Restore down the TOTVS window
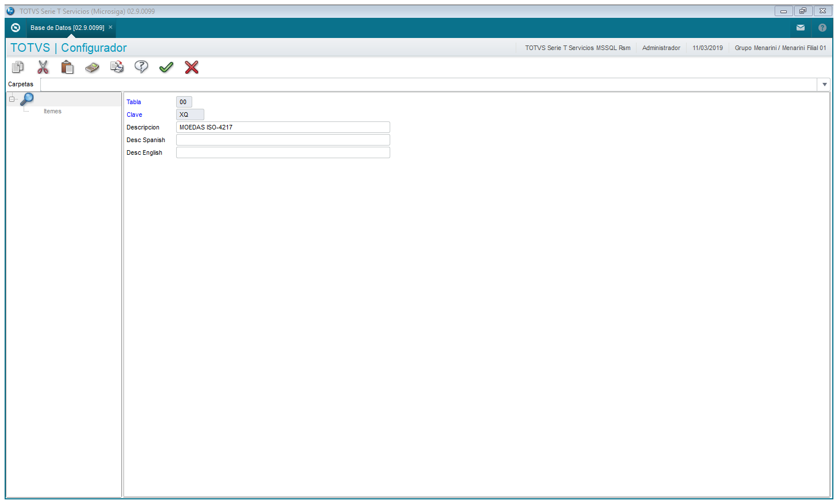Screen dimensions: 838x504 click(x=803, y=11)
